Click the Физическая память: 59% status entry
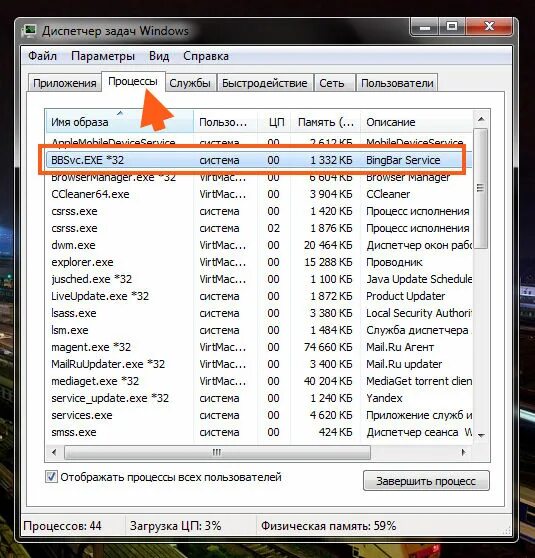Image resolution: width=535 pixels, height=558 pixels. click(329, 526)
